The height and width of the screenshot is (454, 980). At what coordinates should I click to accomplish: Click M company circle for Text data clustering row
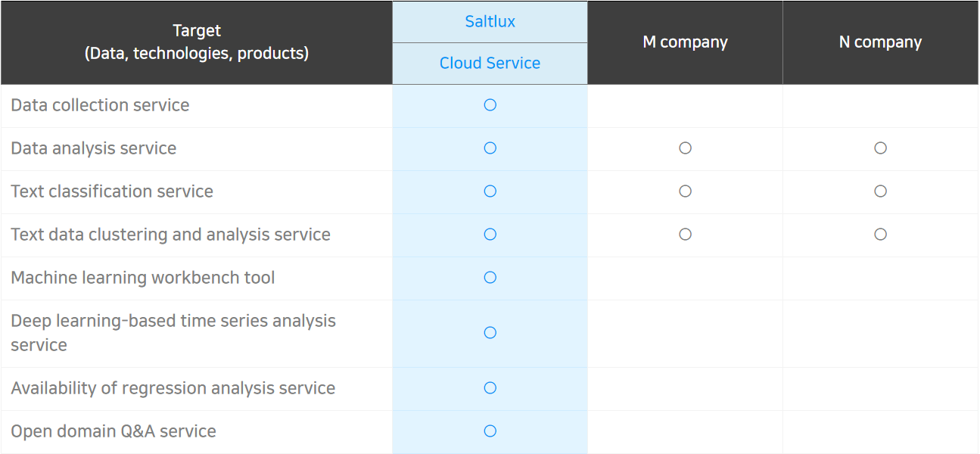[x=685, y=235]
